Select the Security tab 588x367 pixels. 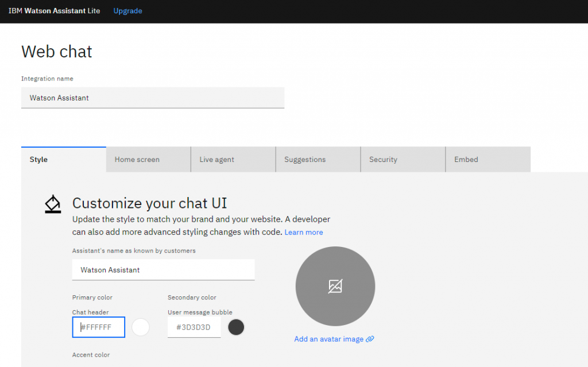[x=403, y=160]
